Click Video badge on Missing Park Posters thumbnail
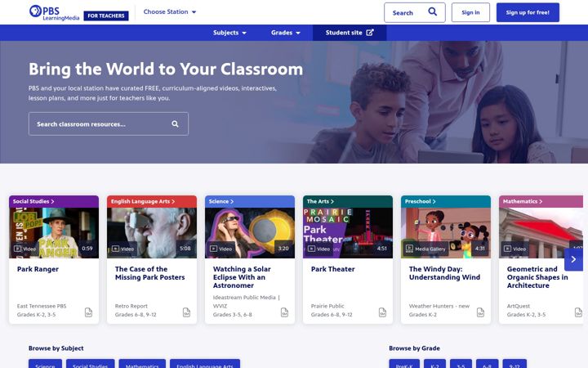This screenshot has height=368, width=588. click(123, 249)
